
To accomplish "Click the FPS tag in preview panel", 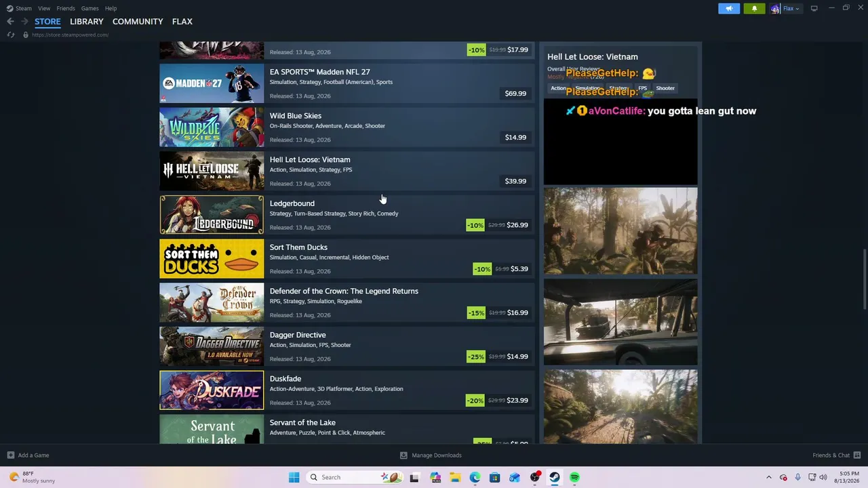I will pyautogui.click(x=642, y=88).
